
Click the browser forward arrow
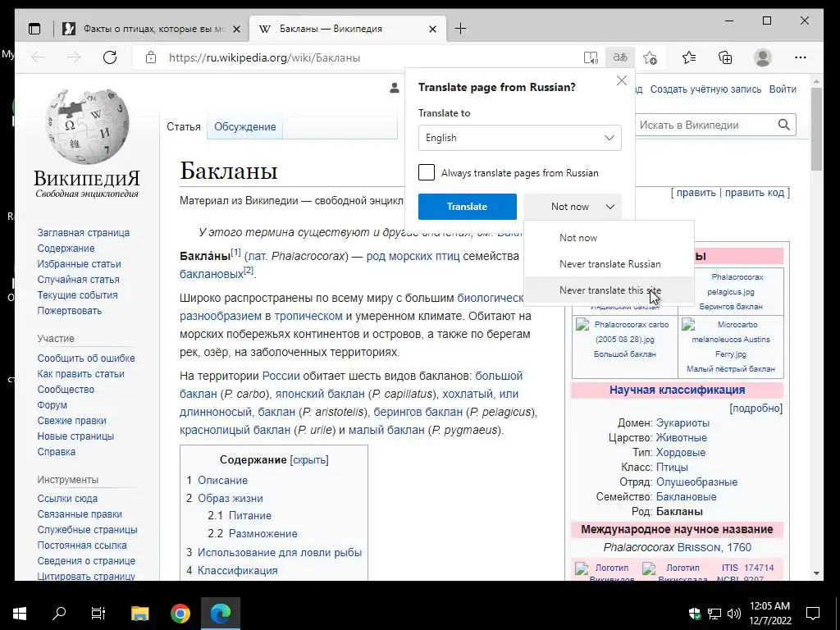point(73,57)
